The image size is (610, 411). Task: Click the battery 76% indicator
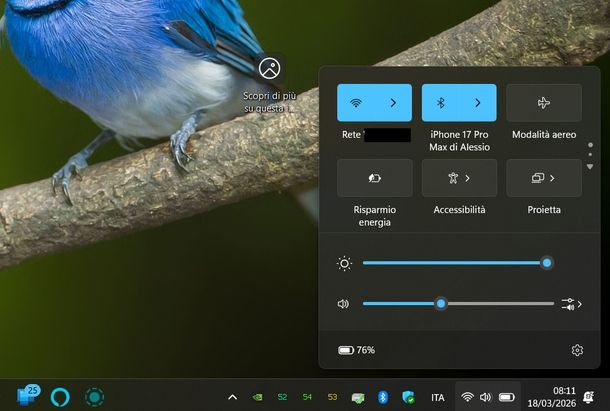click(356, 350)
